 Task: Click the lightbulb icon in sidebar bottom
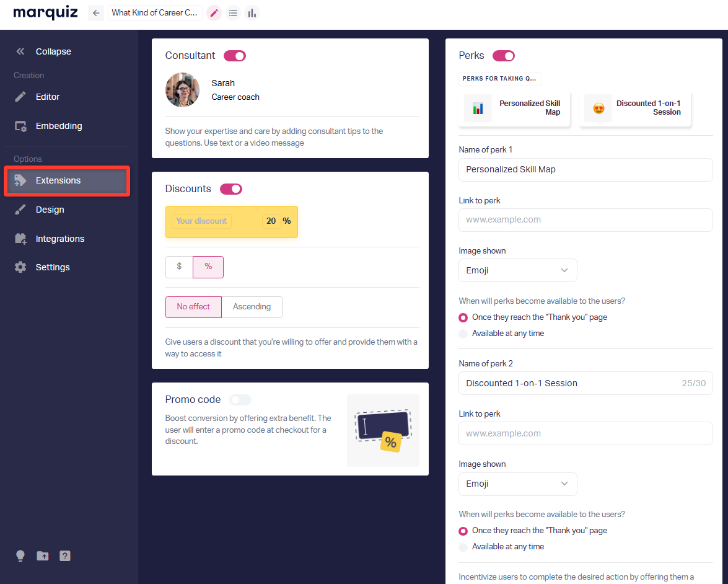click(20, 556)
